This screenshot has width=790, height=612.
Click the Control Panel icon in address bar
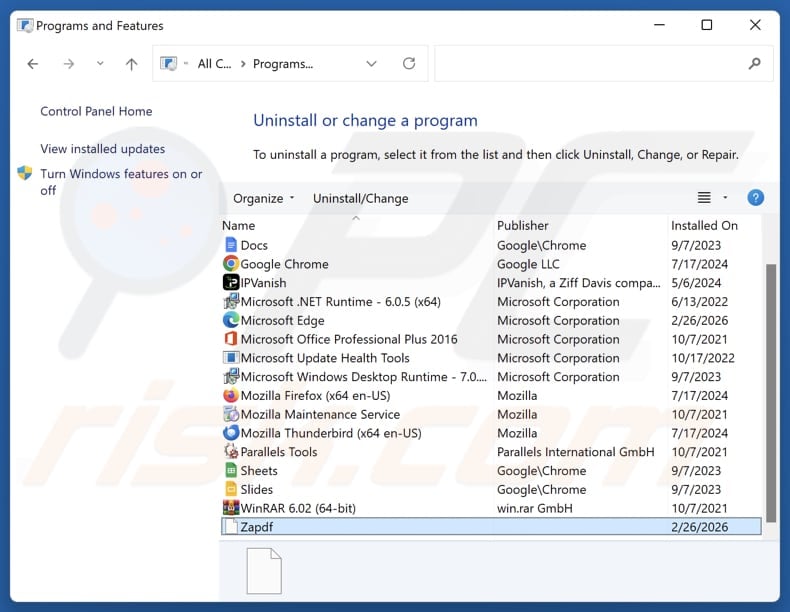[x=168, y=63]
